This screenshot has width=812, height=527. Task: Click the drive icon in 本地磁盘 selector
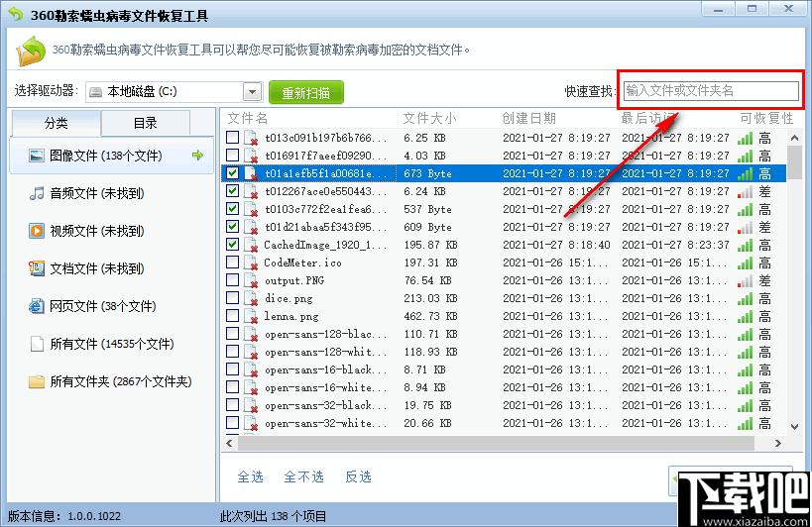pyautogui.click(x=96, y=92)
